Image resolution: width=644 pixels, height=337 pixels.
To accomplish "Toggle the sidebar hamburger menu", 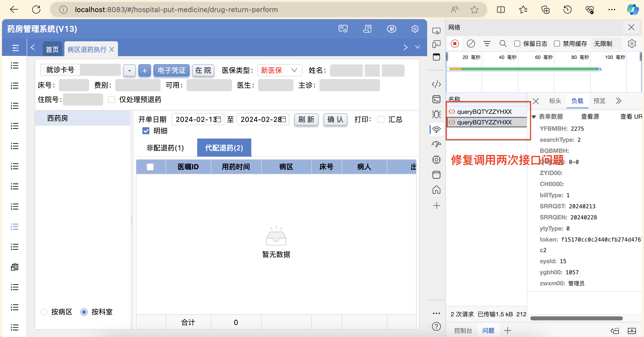I will (x=15, y=48).
